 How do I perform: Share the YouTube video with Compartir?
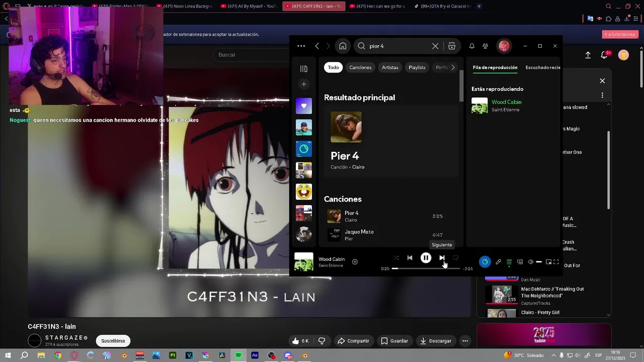click(x=353, y=341)
